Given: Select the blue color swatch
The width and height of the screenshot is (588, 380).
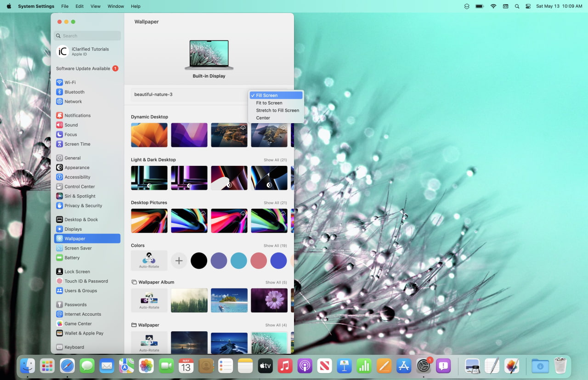Looking at the screenshot, I should click(x=278, y=261).
